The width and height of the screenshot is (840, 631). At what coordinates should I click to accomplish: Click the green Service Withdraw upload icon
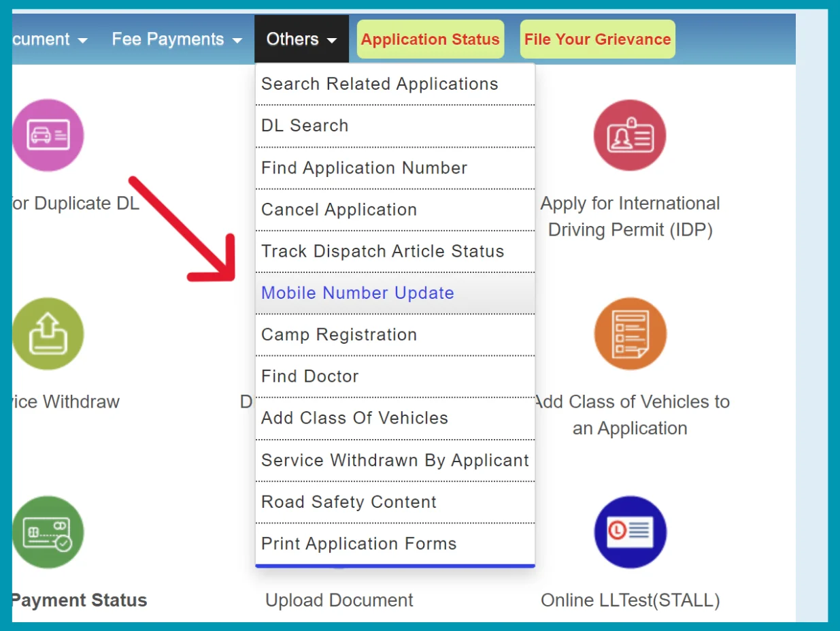click(x=48, y=334)
